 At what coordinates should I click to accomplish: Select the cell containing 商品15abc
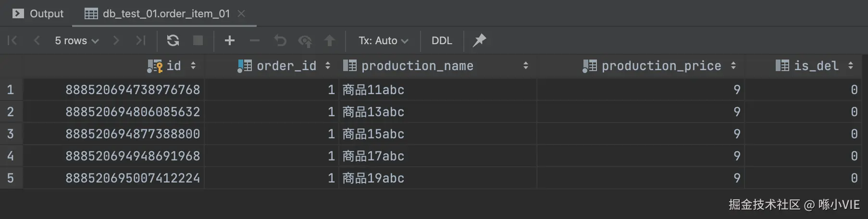373,134
